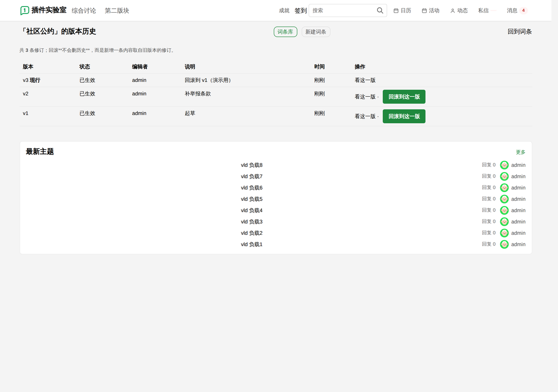Open 消息 notifications with badge 4
This screenshot has width=558, height=392.
point(517,10)
